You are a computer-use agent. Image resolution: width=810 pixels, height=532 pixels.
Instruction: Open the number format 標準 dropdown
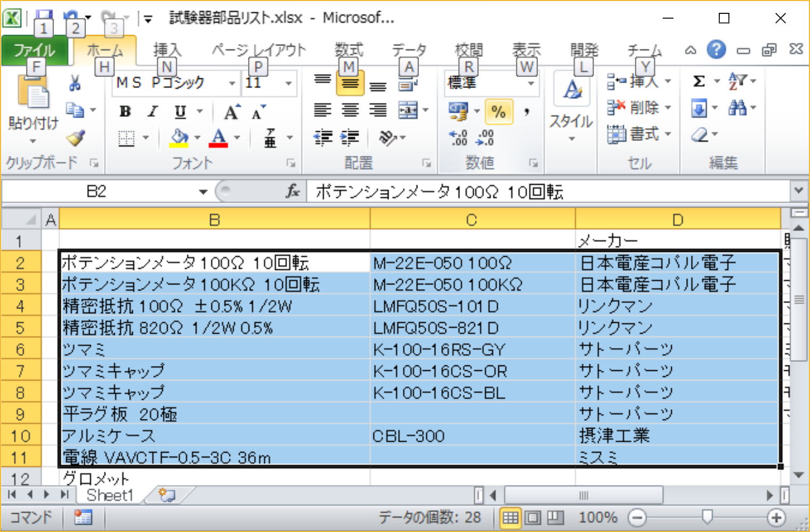[531, 83]
